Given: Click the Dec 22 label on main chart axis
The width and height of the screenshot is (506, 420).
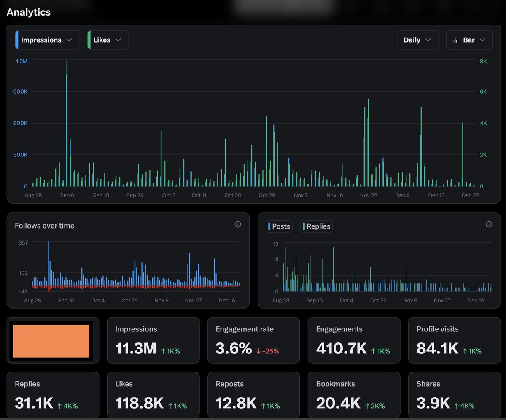Looking at the screenshot, I should 470,195.
